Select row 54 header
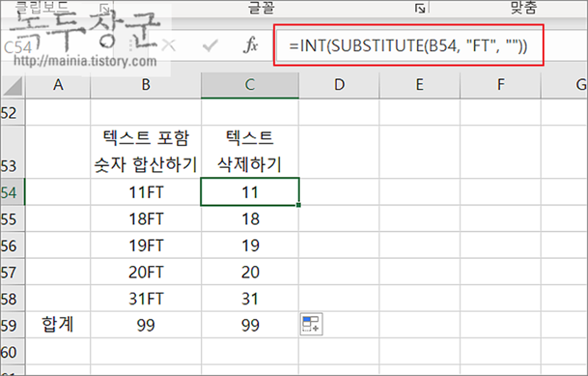 point(12,192)
